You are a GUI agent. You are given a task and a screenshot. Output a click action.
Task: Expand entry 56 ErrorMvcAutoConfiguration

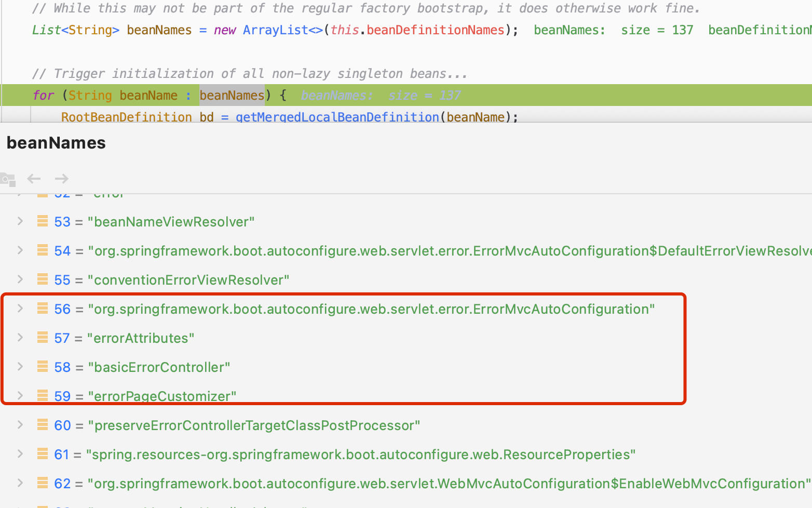20,309
